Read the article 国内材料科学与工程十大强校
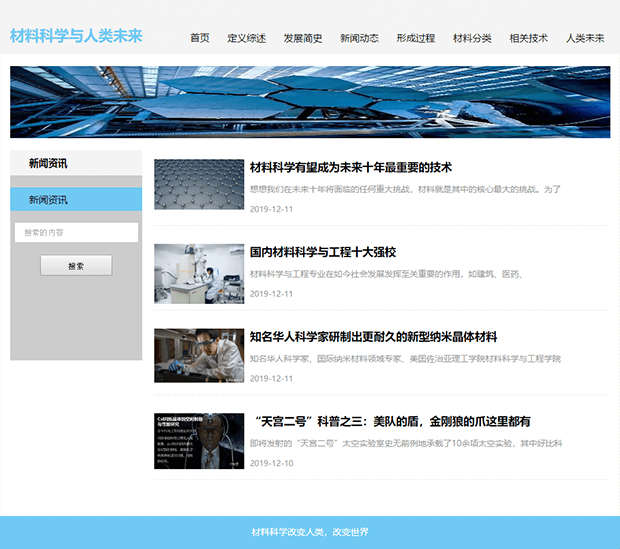This screenshot has width=620, height=549. tap(323, 252)
